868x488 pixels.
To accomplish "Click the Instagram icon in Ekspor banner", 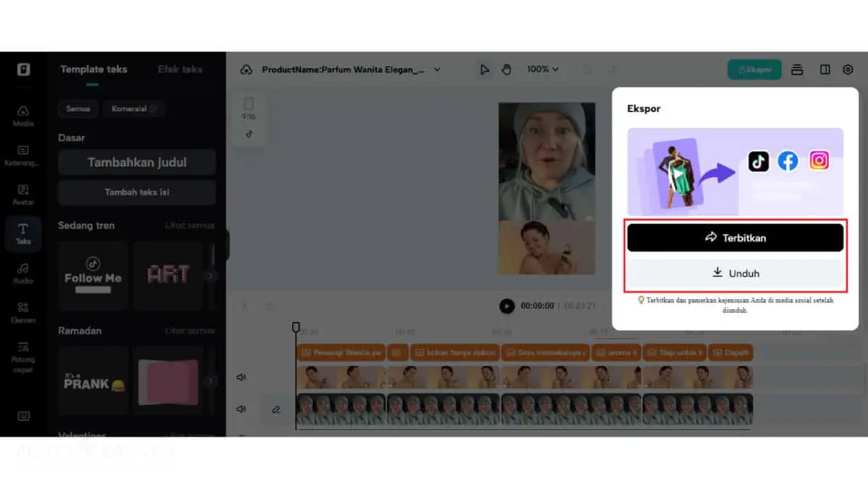I will pyautogui.click(x=819, y=160).
